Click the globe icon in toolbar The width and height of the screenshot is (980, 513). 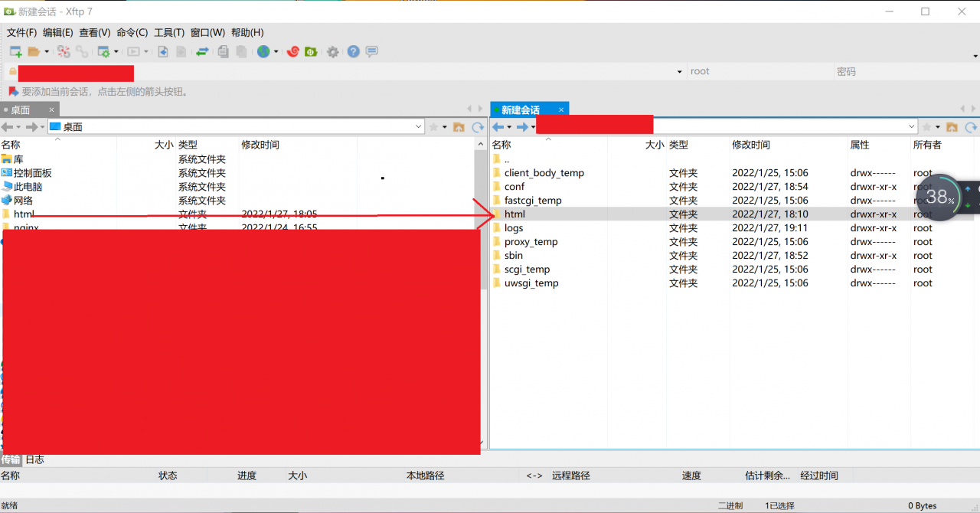pyautogui.click(x=263, y=52)
